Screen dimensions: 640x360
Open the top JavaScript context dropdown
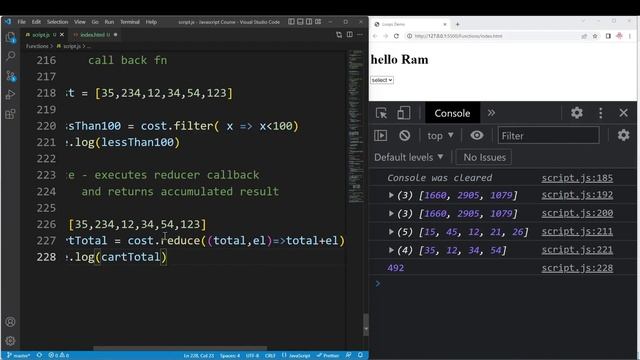(440, 136)
